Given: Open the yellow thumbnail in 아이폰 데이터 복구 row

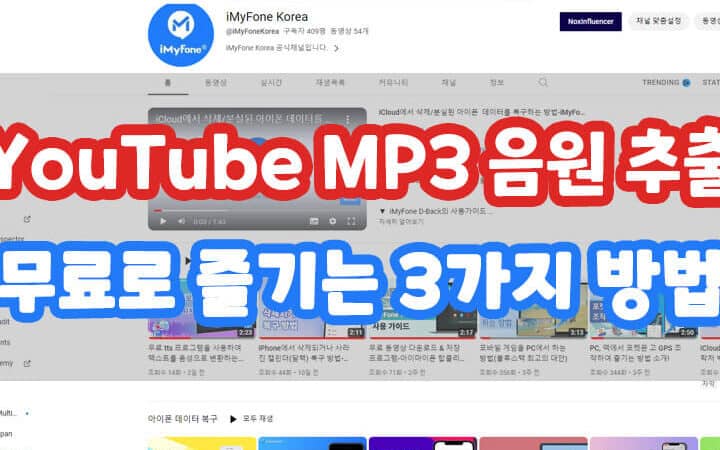Looking at the screenshot, I should pyautogui.click(x=202, y=444).
